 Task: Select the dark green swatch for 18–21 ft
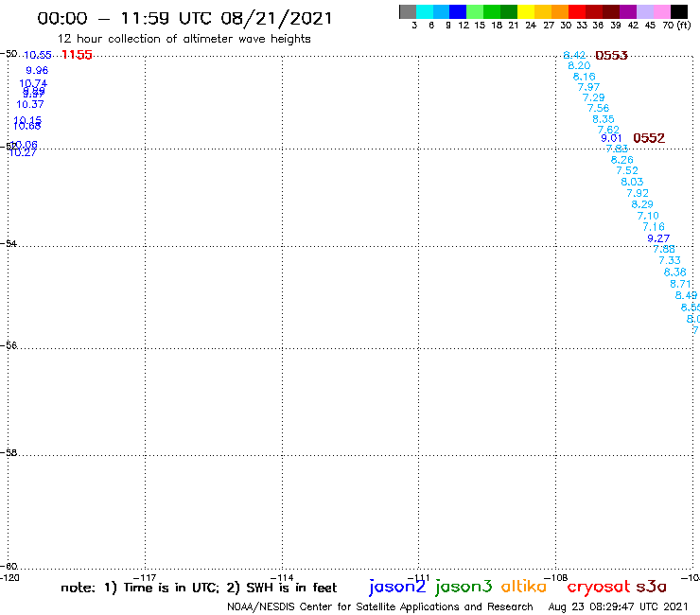click(509, 11)
